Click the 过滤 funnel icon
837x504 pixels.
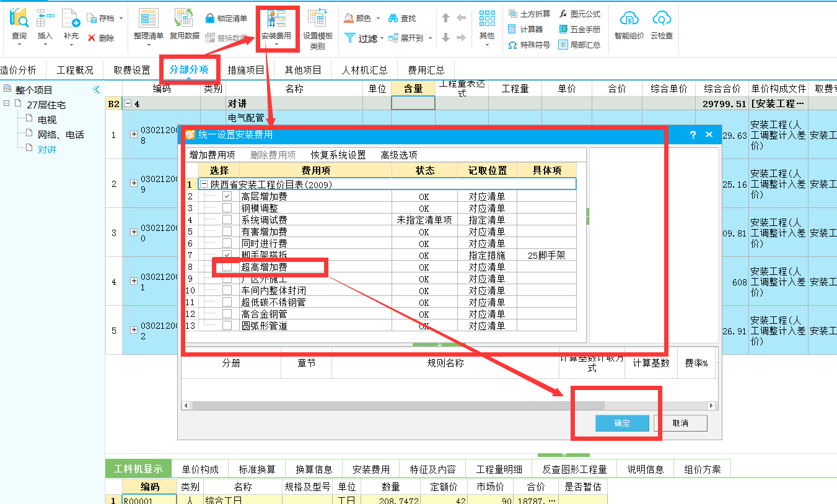[x=350, y=38]
